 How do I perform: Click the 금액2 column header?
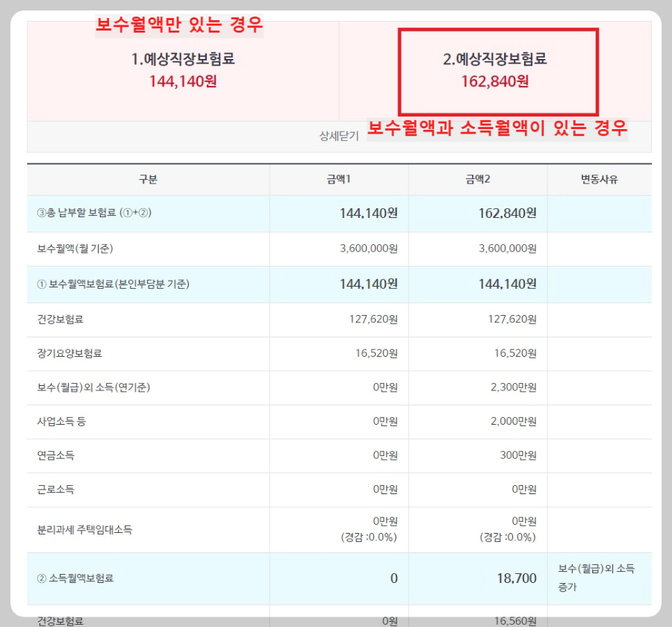pos(476,179)
